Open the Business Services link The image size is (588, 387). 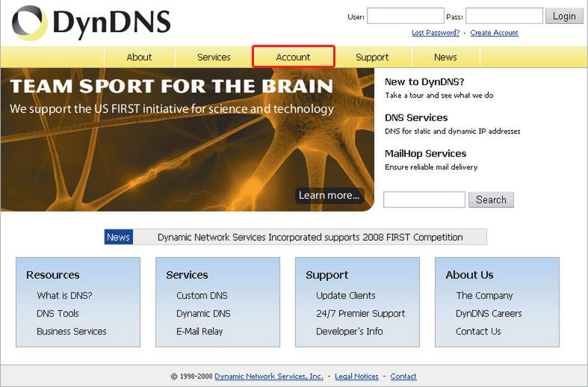(x=72, y=332)
